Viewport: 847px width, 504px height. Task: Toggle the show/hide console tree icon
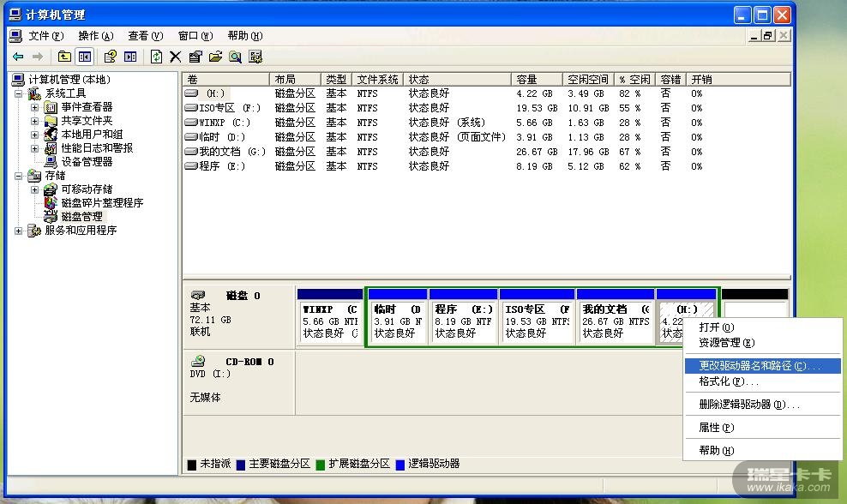coord(85,57)
